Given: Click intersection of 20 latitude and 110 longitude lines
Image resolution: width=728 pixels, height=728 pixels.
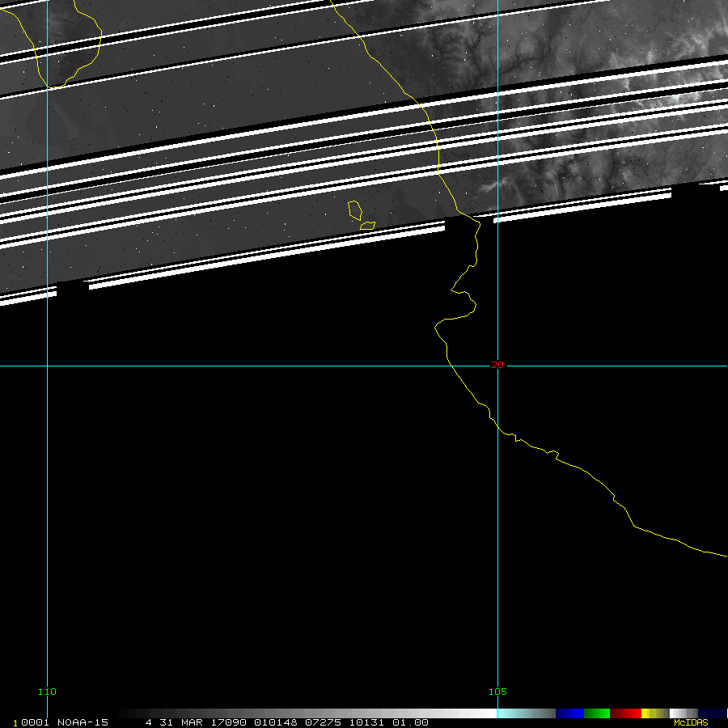Looking at the screenshot, I should pos(48,366).
